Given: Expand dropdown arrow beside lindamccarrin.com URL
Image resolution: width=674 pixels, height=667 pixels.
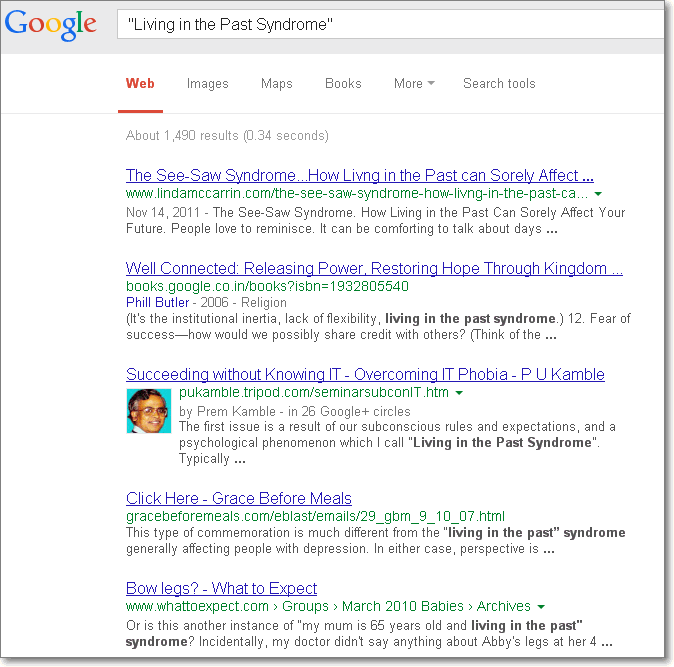Looking at the screenshot, I should [x=597, y=193].
